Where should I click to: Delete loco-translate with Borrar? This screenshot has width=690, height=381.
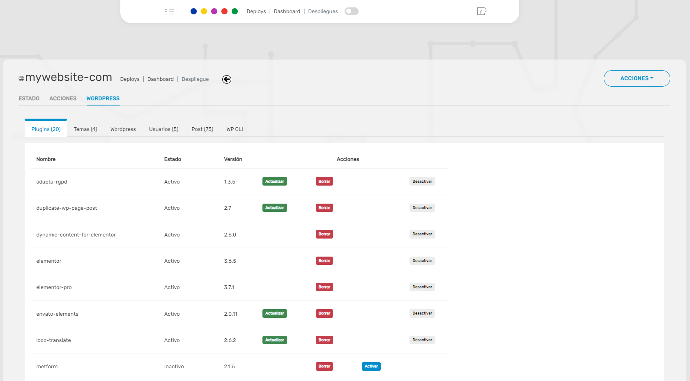(324, 340)
